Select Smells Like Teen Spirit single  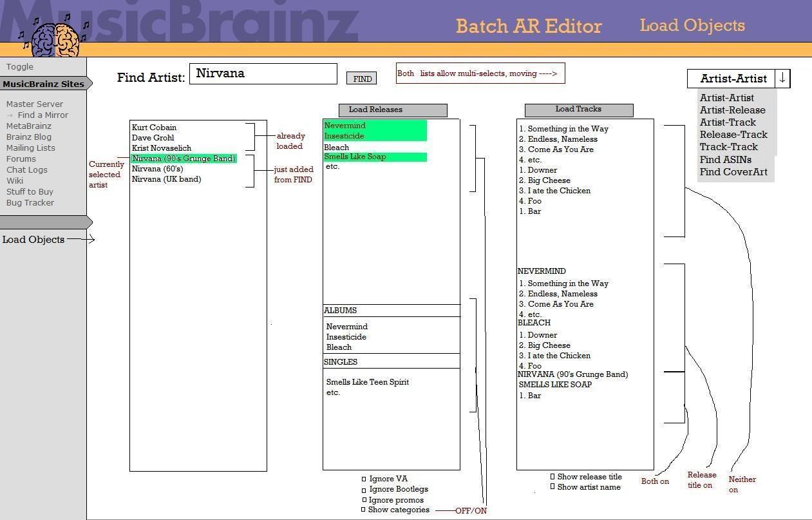368,382
